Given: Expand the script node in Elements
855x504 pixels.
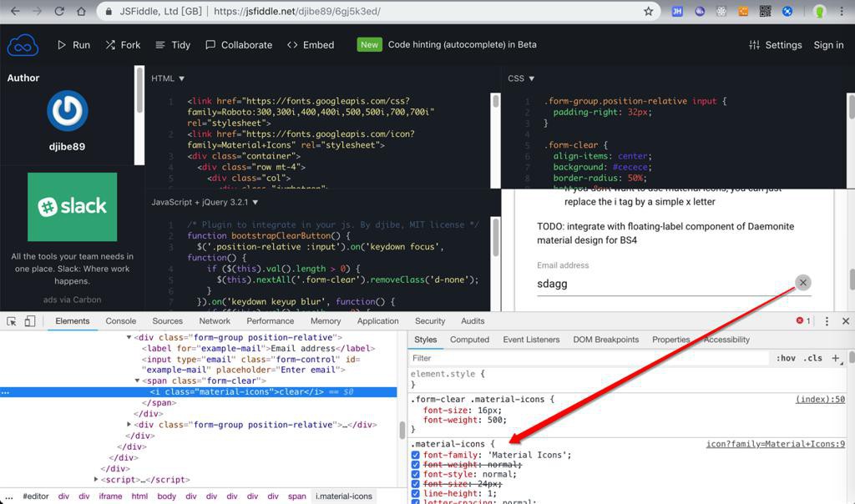Looking at the screenshot, I should point(96,480).
